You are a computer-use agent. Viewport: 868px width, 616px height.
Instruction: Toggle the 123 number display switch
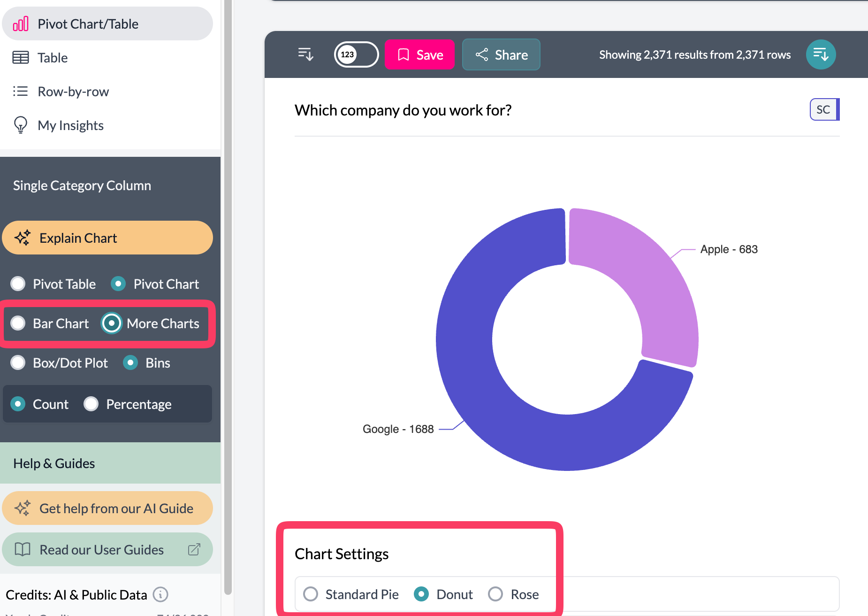(x=356, y=54)
